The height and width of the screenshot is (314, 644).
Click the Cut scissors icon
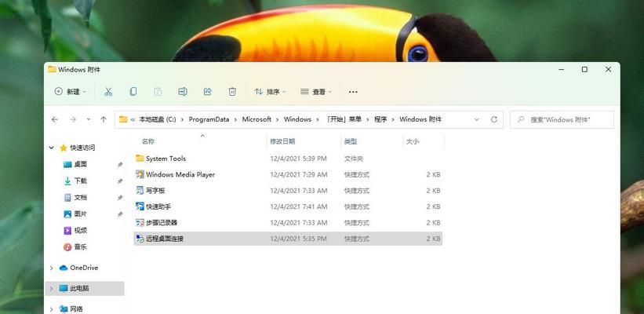[108, 92]
